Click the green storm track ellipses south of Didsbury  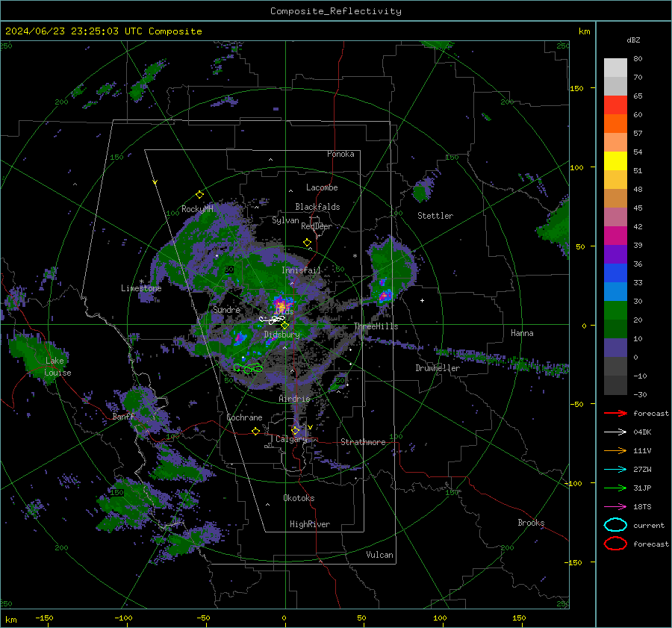tap(248, 368)
